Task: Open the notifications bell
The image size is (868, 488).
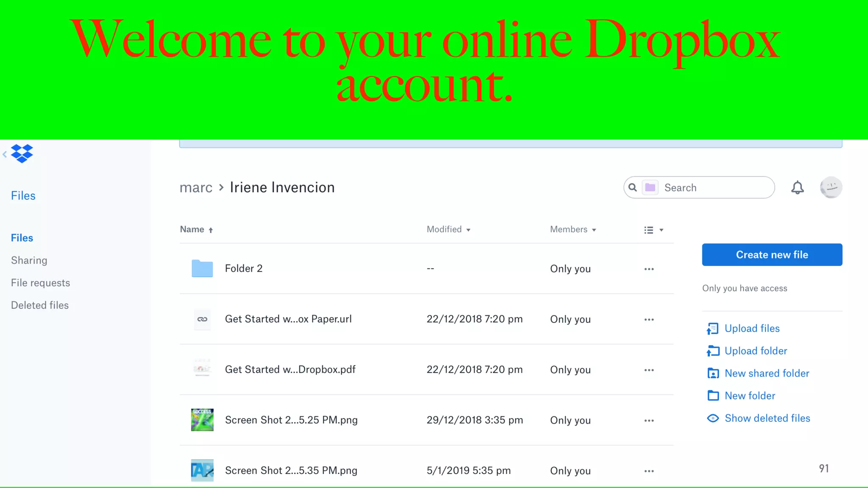Action: pyautogui.click(x=797, y=187)
